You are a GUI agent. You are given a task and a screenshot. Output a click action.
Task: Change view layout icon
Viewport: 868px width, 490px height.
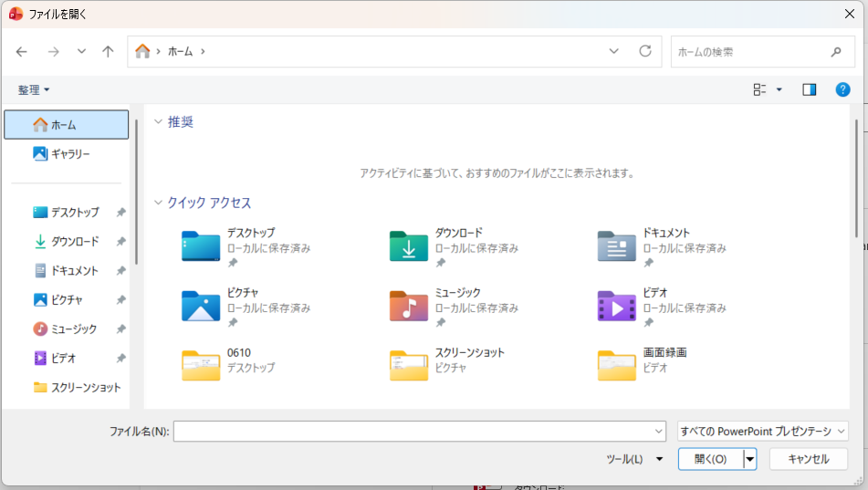click(759, 89)
